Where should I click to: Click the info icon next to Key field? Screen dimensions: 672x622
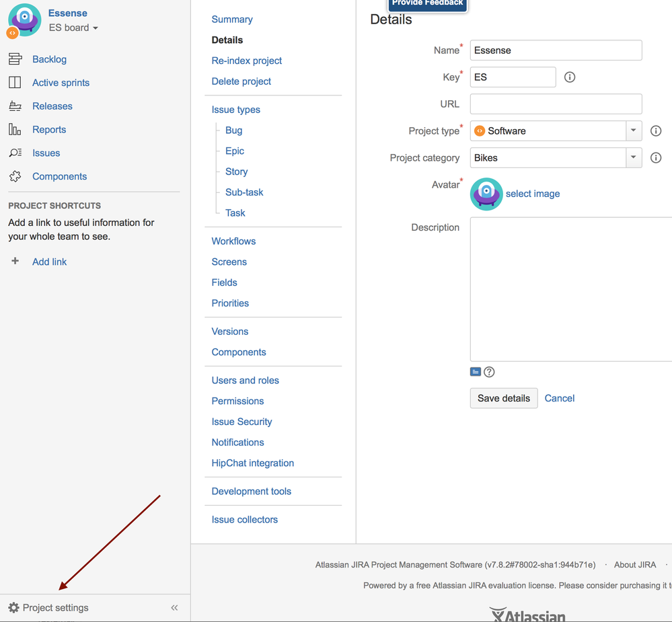[x=570, y=77]
